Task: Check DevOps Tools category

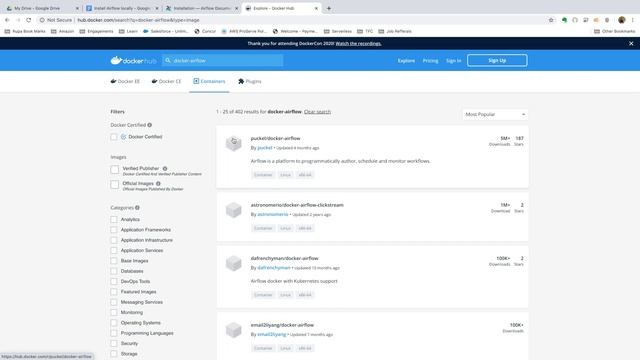Action: pos(114,282)
